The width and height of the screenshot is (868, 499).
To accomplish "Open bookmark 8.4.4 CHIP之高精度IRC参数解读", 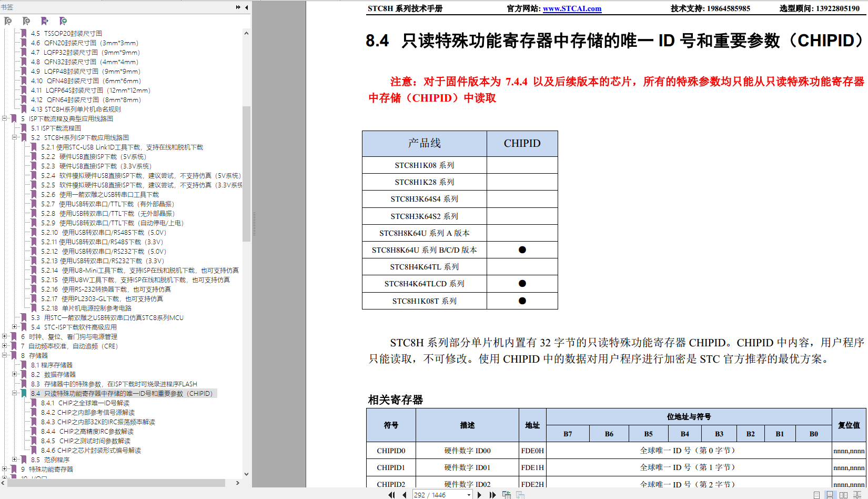I will [87, 432].
